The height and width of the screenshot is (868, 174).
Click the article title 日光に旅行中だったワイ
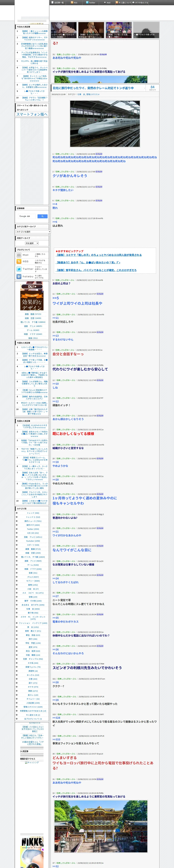[x=93, y=88]
